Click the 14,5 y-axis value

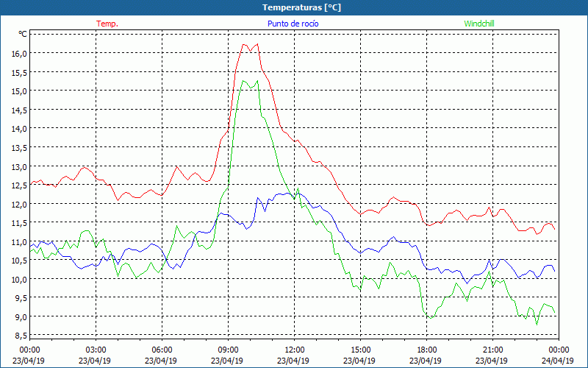pyautogui.click(x=20, y=110)
